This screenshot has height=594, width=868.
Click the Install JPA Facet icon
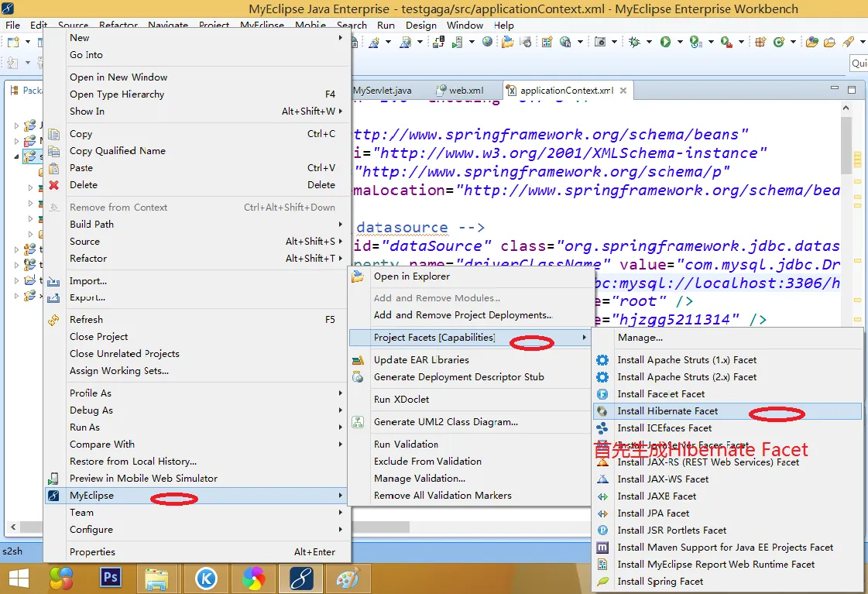point(602,513)
